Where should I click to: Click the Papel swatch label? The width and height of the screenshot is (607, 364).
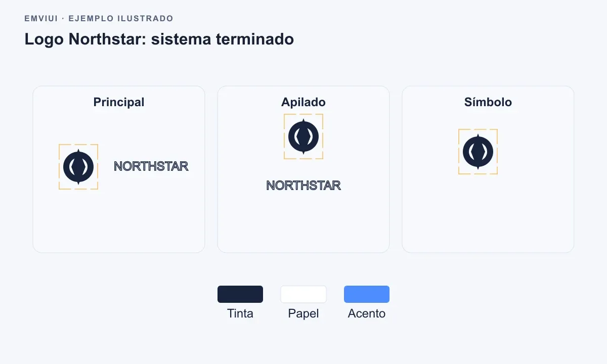point(303,313)
